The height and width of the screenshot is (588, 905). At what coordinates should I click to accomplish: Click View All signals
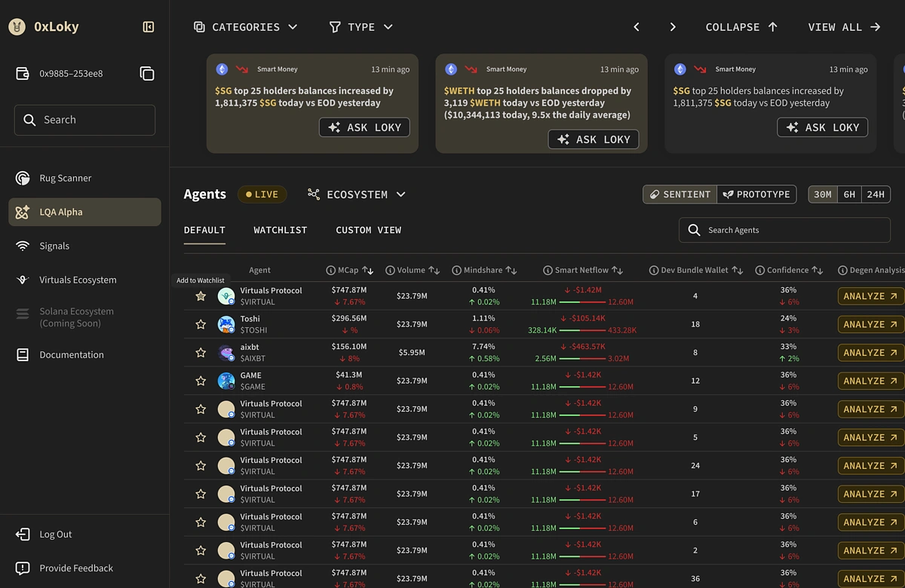pos(844,27)
